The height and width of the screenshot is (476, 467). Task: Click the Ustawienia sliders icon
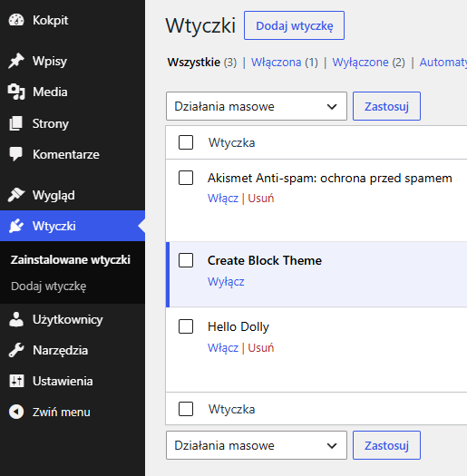(16, 381)
